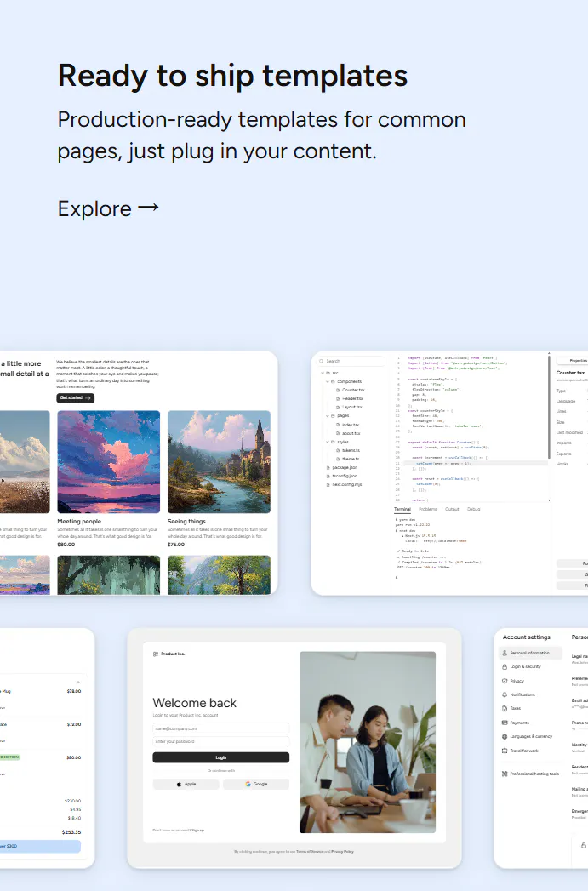Switch to the Problems tab
Viewport: 588px width, 891px height.
428,509
